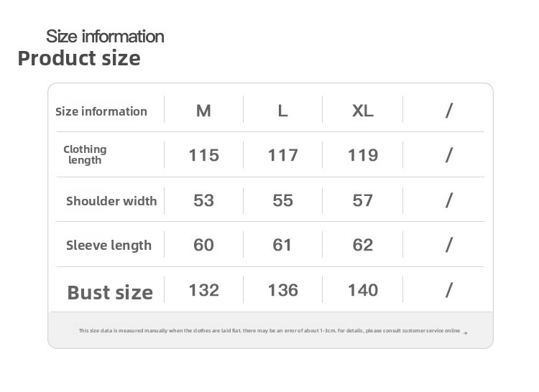Pick shoulder width value 57
539x392 pixels.
362,200
